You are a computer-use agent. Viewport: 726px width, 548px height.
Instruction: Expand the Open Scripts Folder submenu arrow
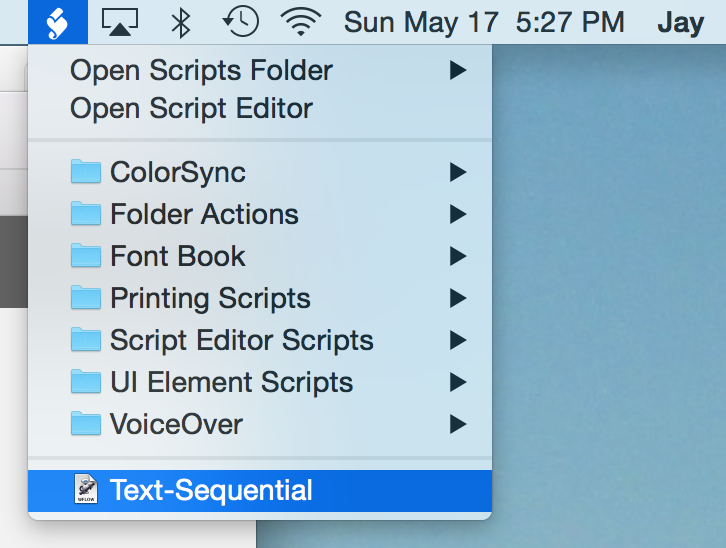point(458,70)
